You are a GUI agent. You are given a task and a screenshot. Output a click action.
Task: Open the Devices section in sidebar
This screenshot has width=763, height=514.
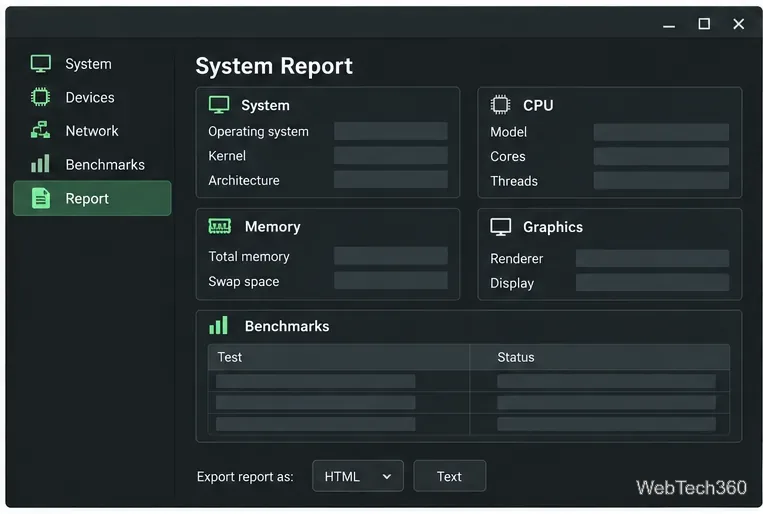(92, 97)
